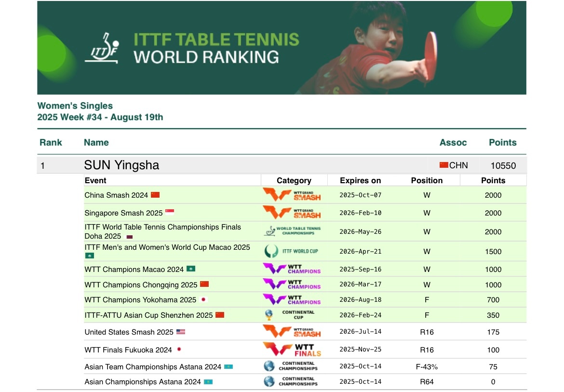Click the Singapore Smash 2025 event name
This screenshot has height=392, width=564.
[x=123, y=213]
